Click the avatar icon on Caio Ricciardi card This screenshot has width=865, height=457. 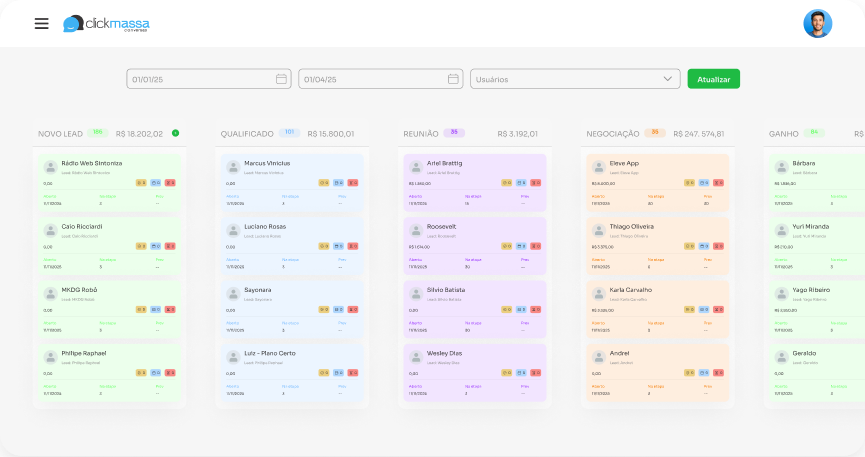coord(50,230)
